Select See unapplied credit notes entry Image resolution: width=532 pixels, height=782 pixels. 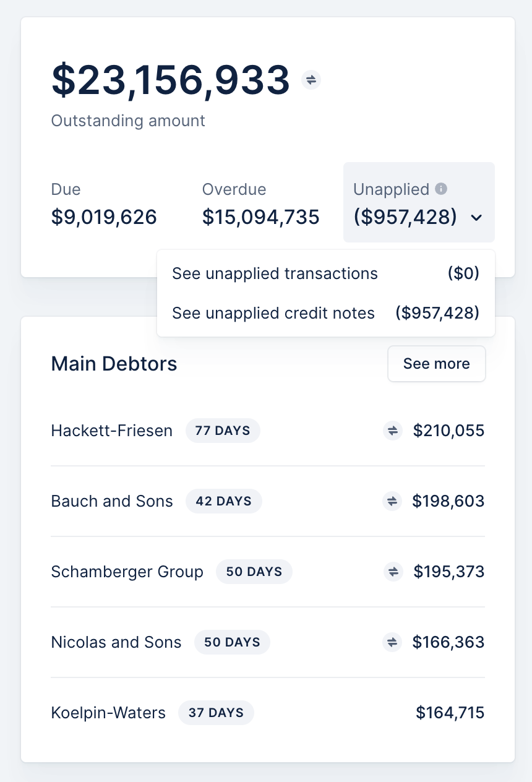click(325, 313)
